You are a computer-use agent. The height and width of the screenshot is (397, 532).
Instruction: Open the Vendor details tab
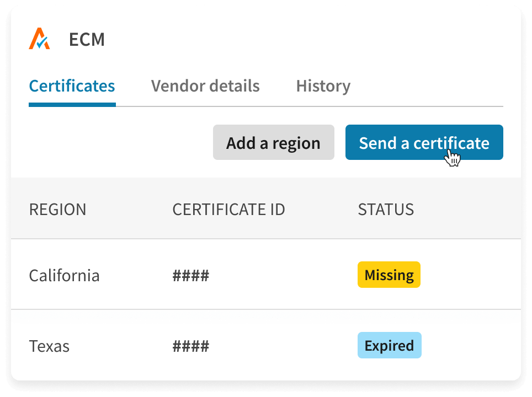205,86
